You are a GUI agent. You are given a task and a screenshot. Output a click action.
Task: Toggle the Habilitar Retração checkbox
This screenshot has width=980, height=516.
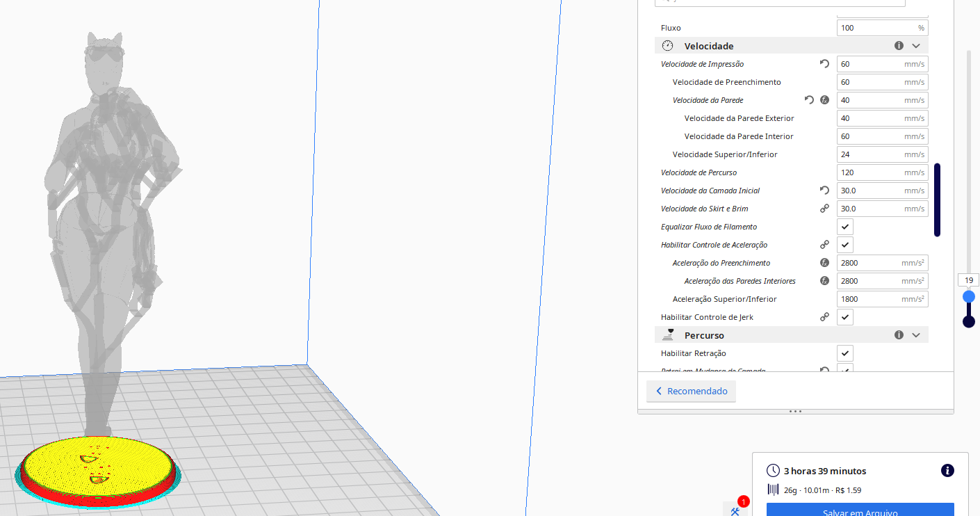tap(844, 353)
